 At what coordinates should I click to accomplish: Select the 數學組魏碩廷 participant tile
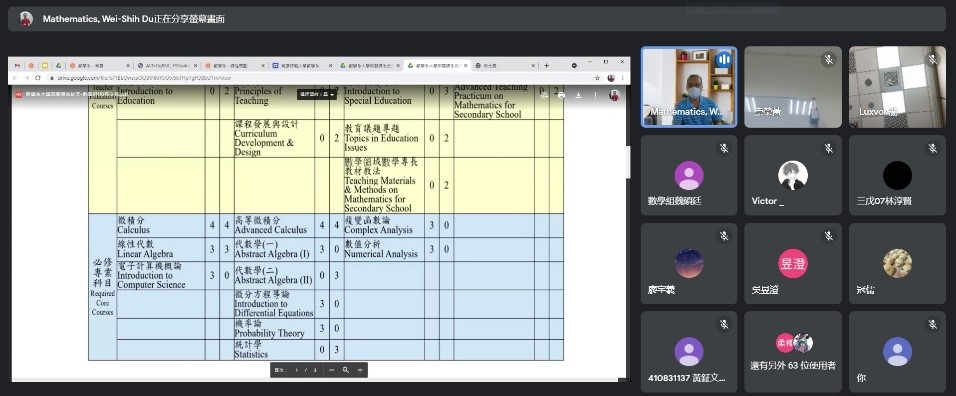click(689, 175)
